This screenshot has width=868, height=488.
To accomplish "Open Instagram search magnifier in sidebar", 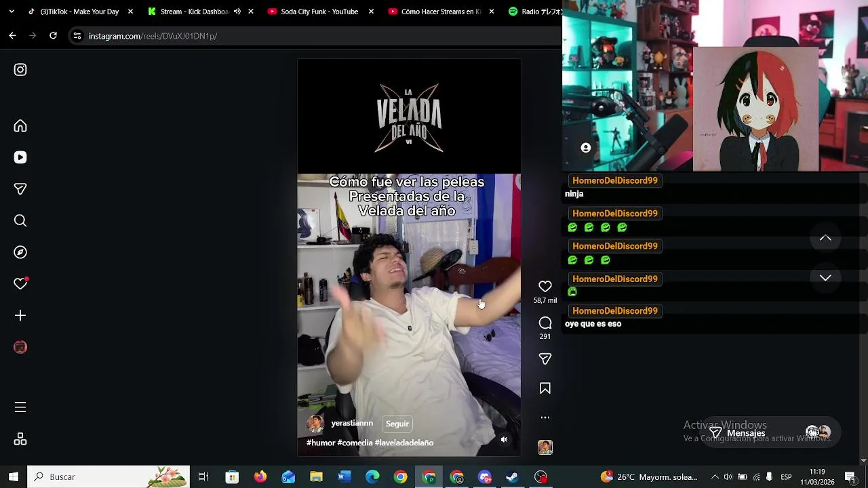I will click(20, 220).
